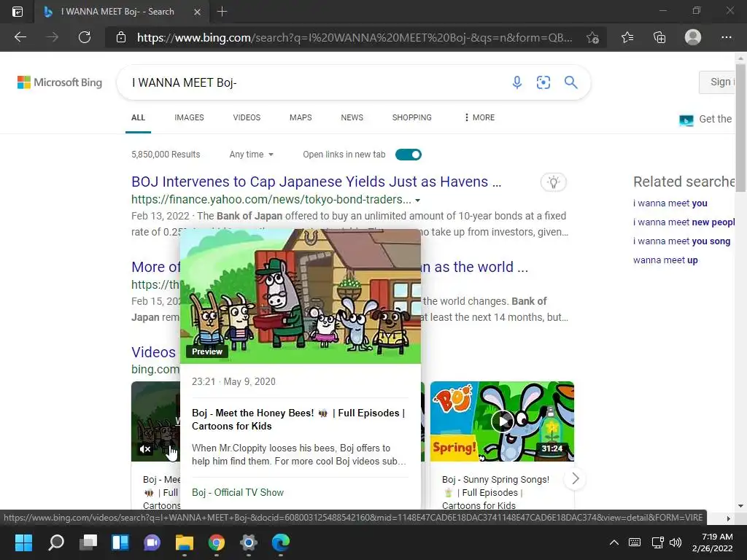
Task: Click related search wanna meet up
Action: [x=665, y=260]
